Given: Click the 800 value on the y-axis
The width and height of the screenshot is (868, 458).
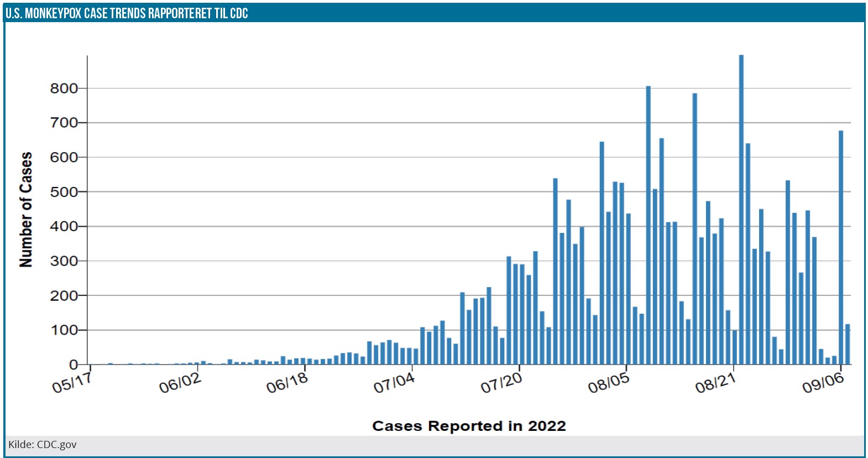Looking at the screenshot, I should (64, 89).
